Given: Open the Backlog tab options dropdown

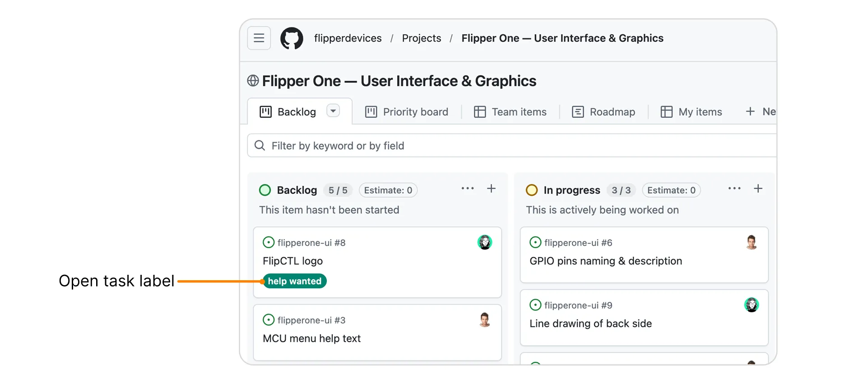Looking at the screenshot, I should 333,111.
